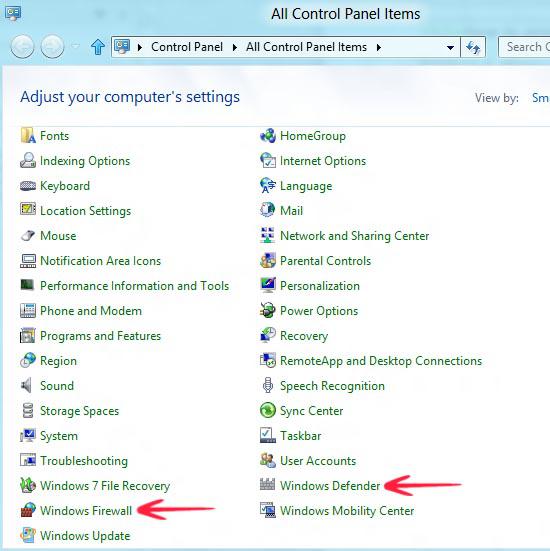Click the Indexing Options icon
Screen dimensions: 550x551
pyautogui.click(x=28, y=161)
